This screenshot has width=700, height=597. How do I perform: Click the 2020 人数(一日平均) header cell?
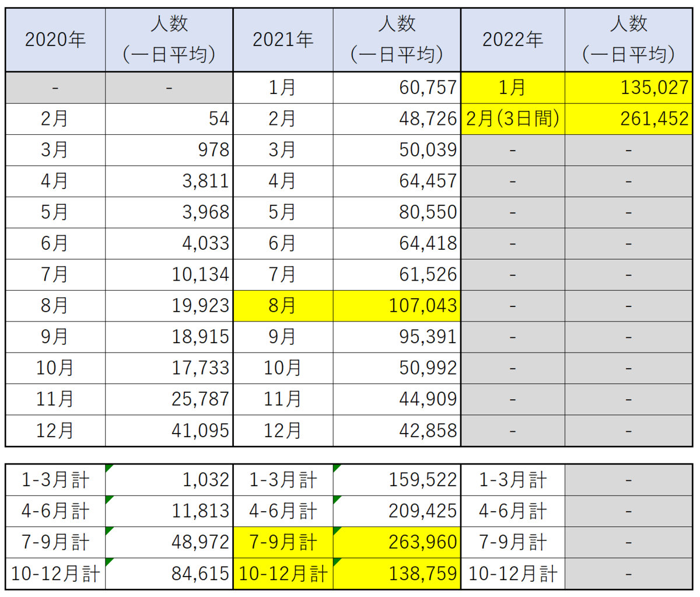[169, 40]
